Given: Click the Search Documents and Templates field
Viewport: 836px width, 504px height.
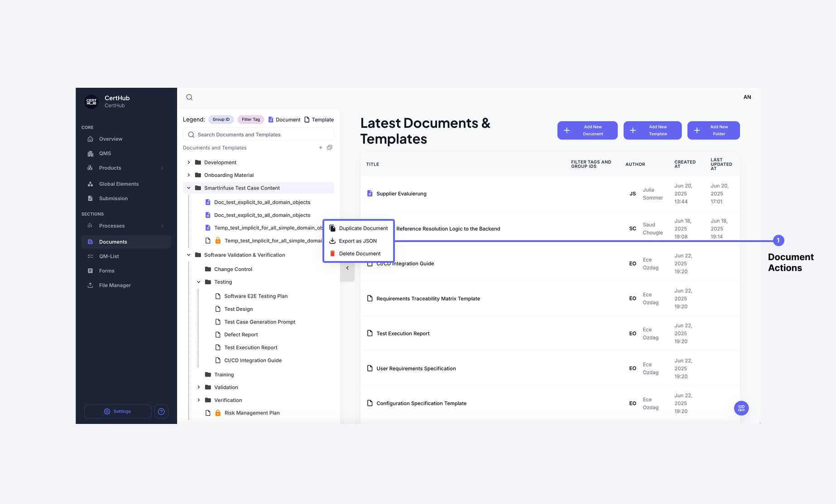Looking at the screenshot, I should point(258,134).
